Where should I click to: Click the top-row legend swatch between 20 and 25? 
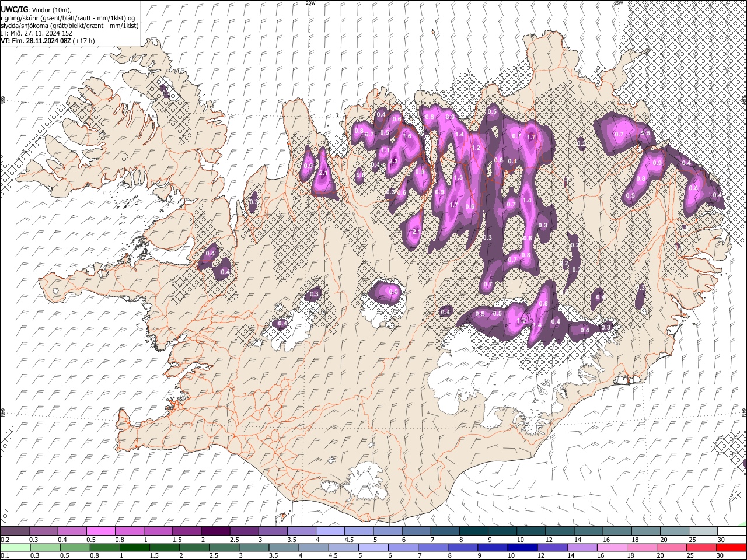[674, 531]
